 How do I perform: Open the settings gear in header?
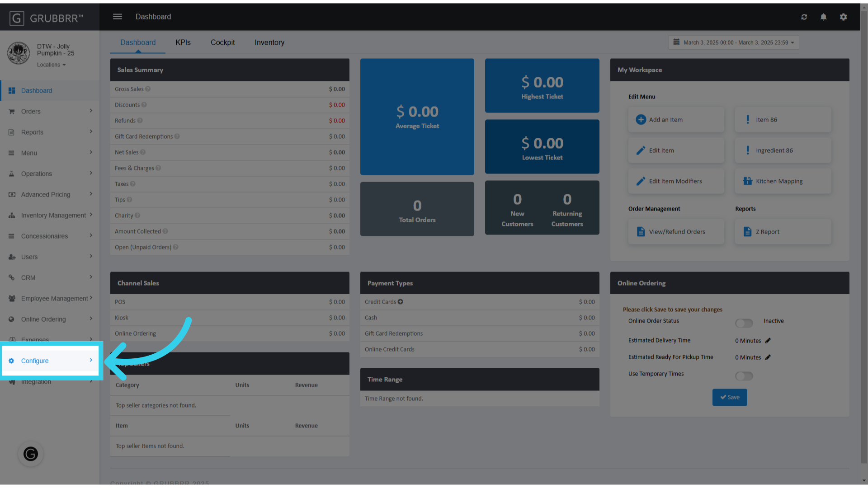coord(843,17)
